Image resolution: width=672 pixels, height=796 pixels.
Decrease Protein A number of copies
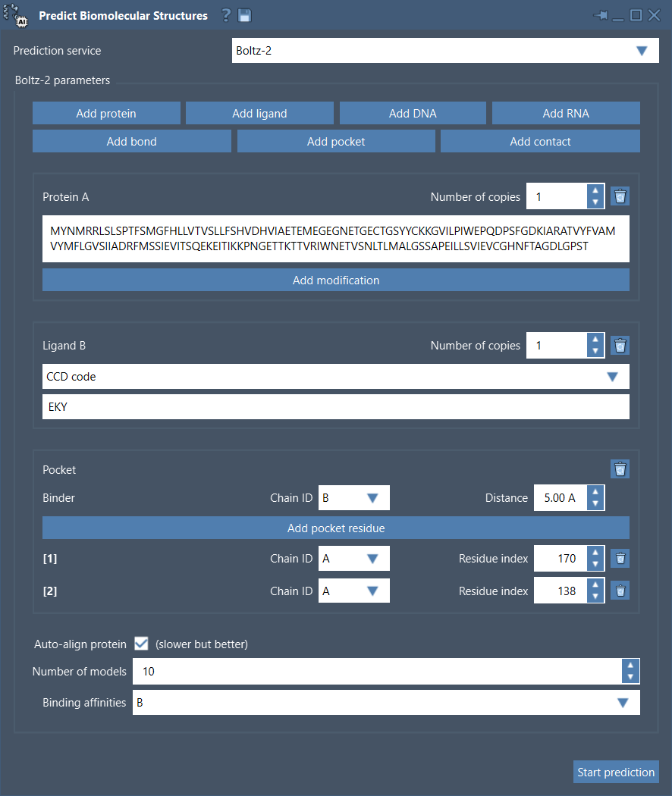tap(595, 202)
